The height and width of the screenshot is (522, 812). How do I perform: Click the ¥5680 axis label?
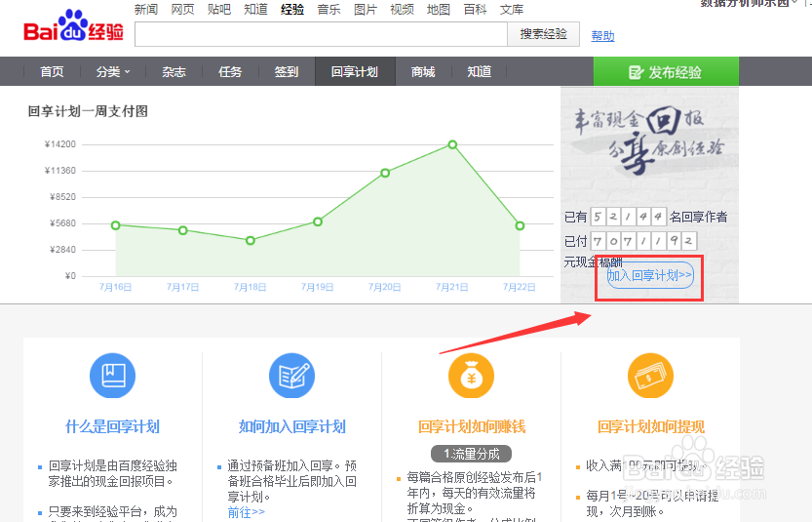tap(62, 223)
